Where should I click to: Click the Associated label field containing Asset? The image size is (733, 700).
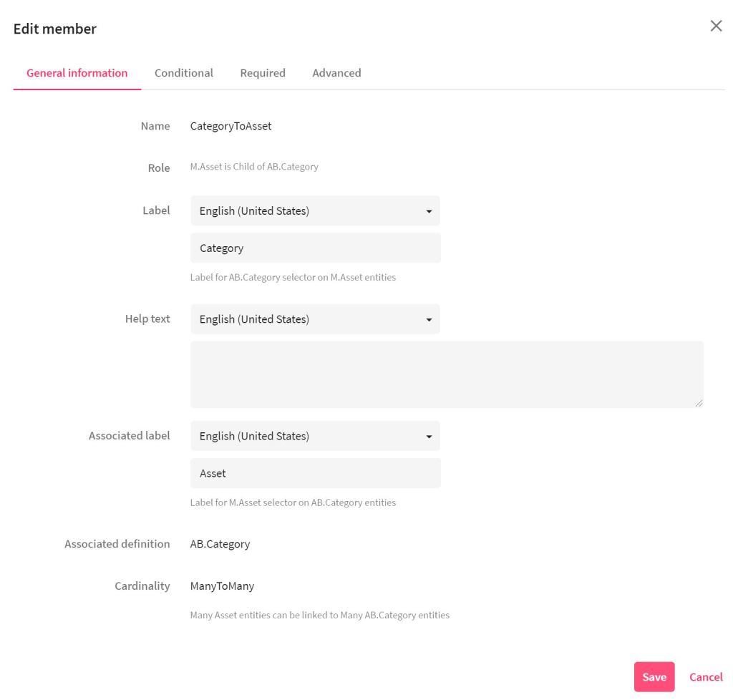pos(315,473)
